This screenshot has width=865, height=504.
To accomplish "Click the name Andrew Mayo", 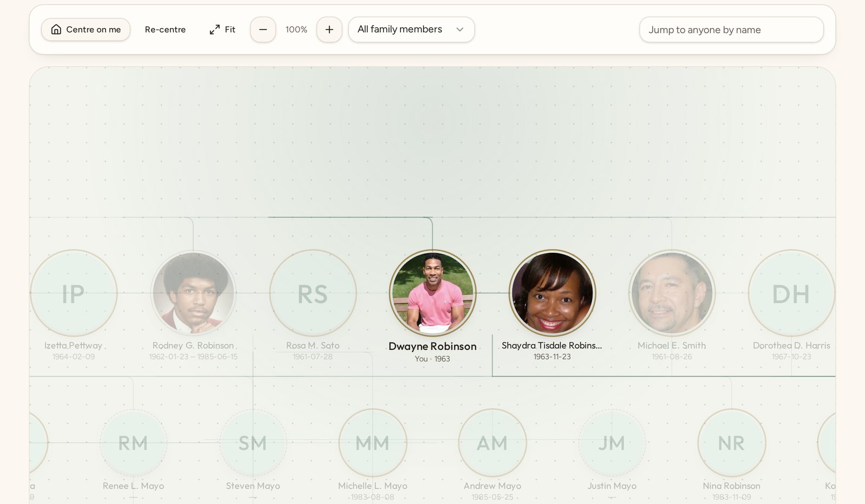I will point(493,486).
